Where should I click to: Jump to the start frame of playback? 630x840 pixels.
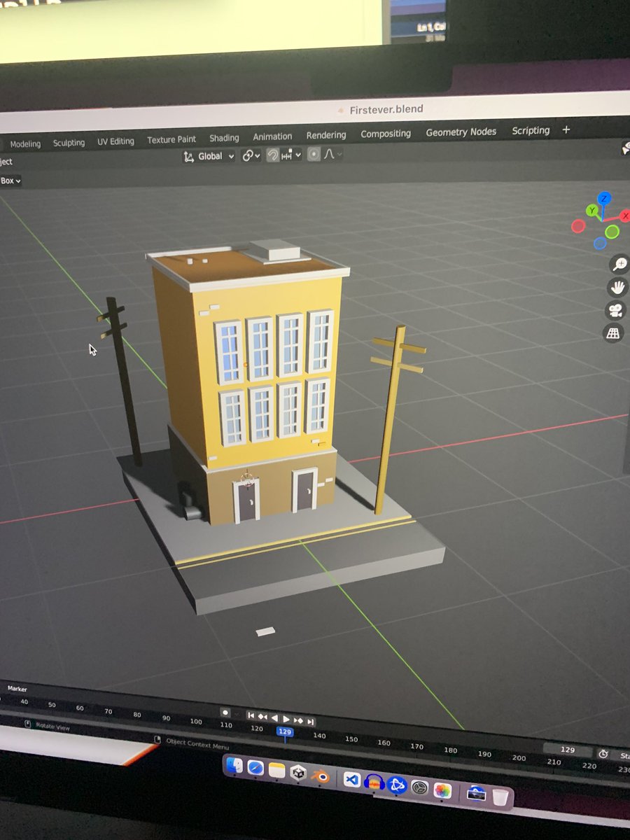pyautogui.click(x=251, y=715)
